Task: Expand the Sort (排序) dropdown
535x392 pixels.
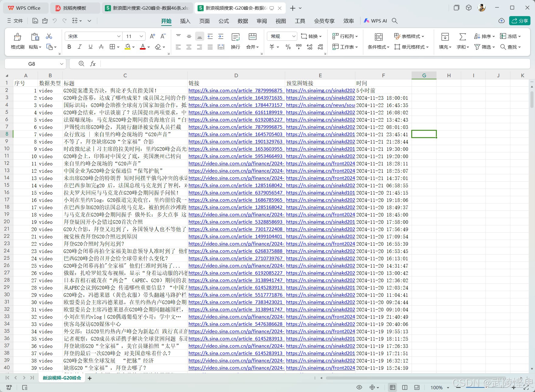Action: pyautogui.click(x=493, y=36)
